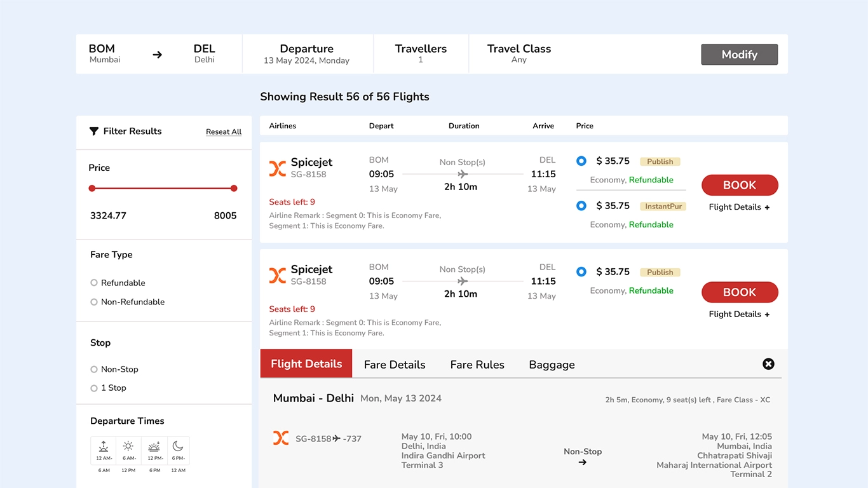
Task: Select the Non-Stop filter option
Action: pos(93,369)
